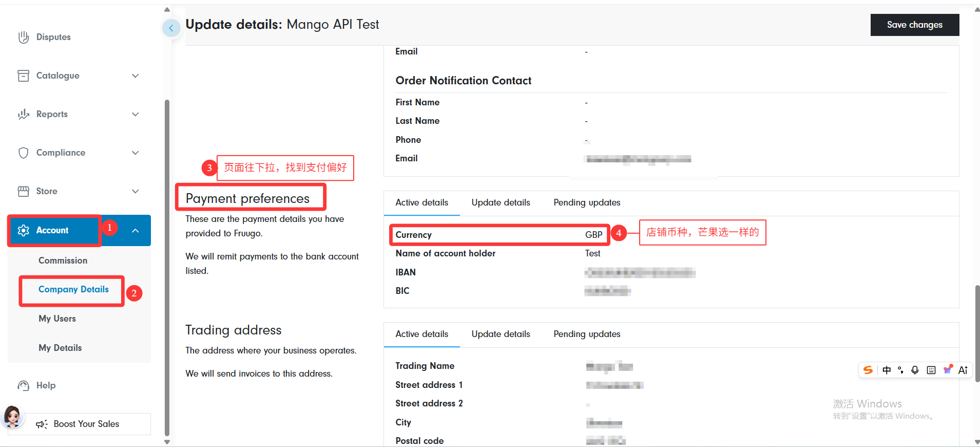Click the Help headset icon
Screen dimensions: 980x447
pyautogui.click(x=23, y=385)
